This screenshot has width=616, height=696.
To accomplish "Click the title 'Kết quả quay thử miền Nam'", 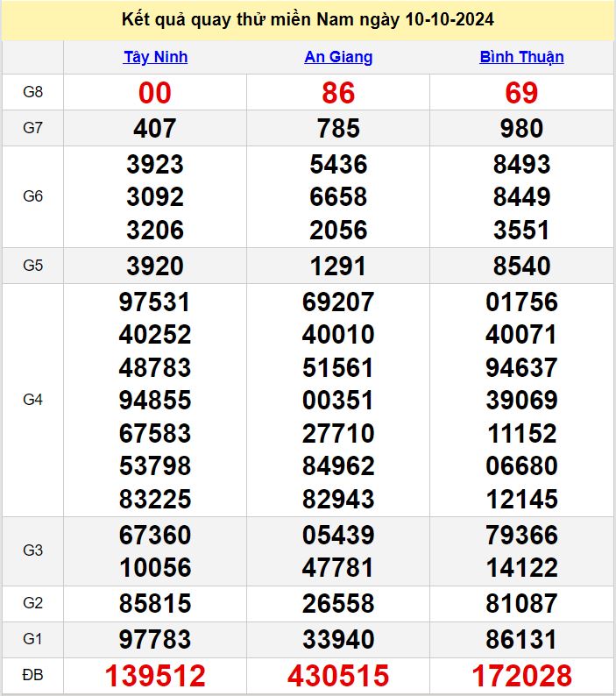I will 237,19.
